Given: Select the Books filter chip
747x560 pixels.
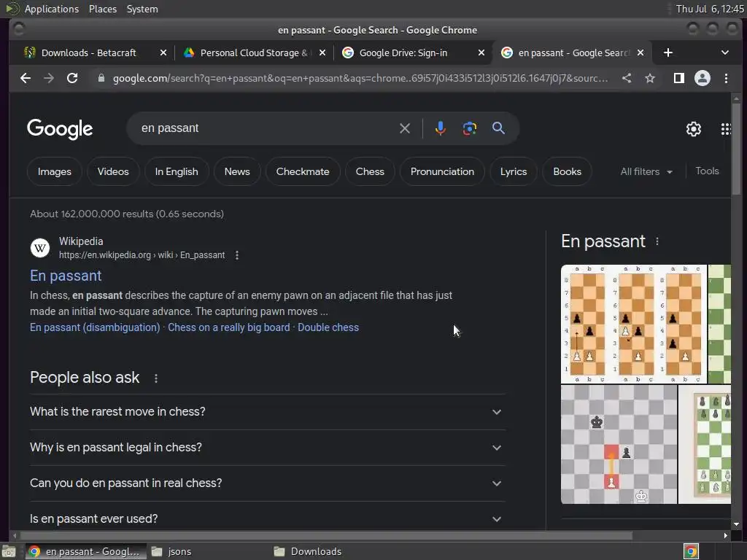Looking at the screenshot, I should (x=567, y=171).
